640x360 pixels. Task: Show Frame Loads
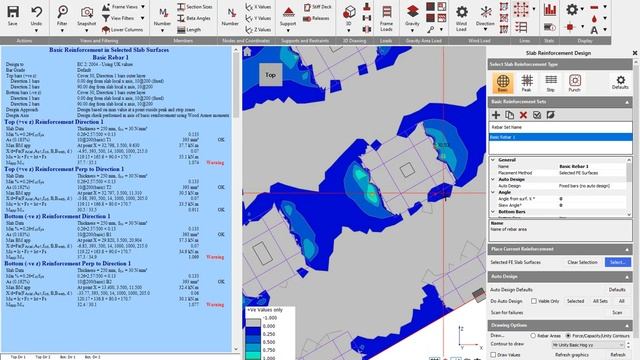coord(386,17)
